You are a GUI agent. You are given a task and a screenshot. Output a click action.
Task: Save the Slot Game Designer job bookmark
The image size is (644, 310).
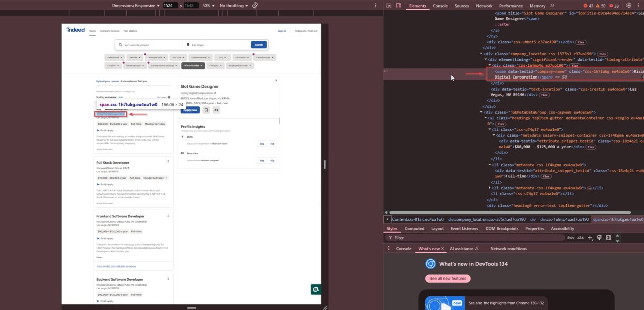pyautogui.click(x=206, y=110)
